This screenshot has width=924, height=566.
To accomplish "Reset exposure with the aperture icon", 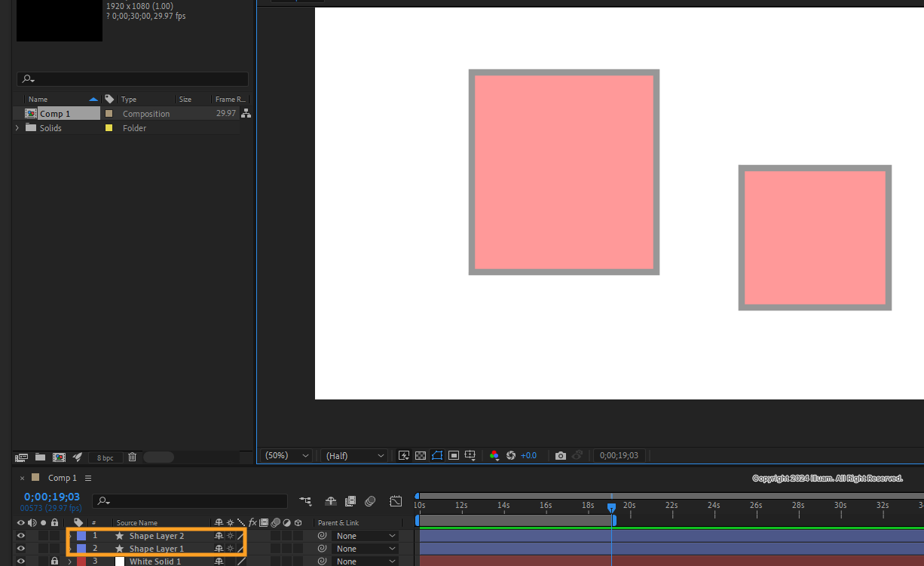I will 511,455.
